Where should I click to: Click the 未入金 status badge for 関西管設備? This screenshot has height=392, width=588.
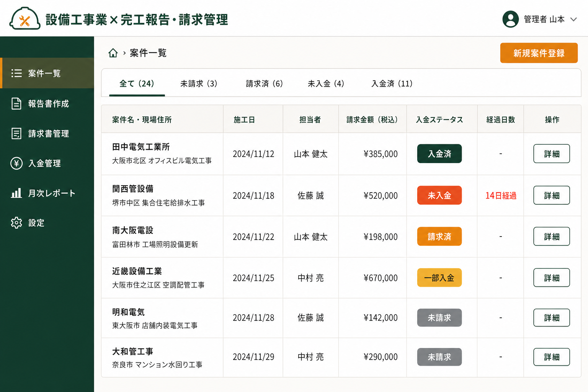439,196
